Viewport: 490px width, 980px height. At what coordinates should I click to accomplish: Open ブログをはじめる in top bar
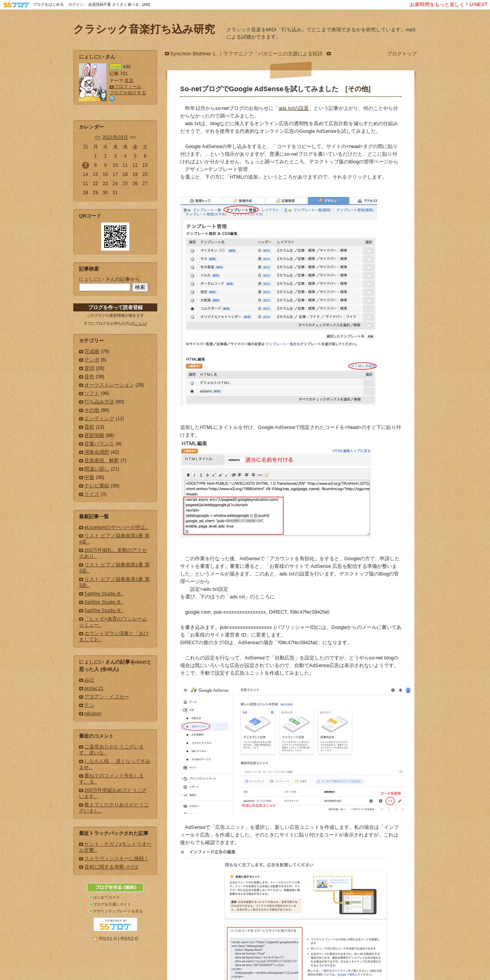point(48,5)
